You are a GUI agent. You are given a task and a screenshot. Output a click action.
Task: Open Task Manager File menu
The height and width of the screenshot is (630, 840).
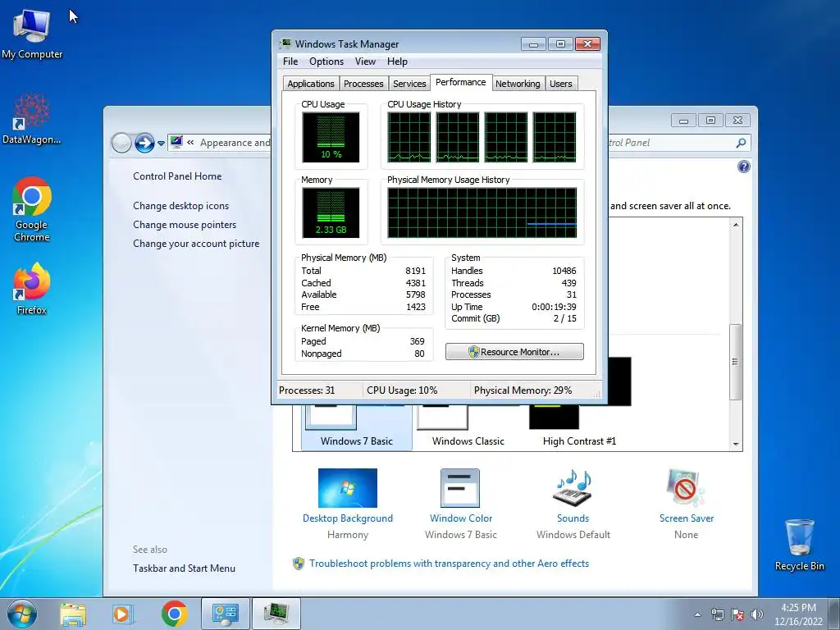(x=290, y=62)
